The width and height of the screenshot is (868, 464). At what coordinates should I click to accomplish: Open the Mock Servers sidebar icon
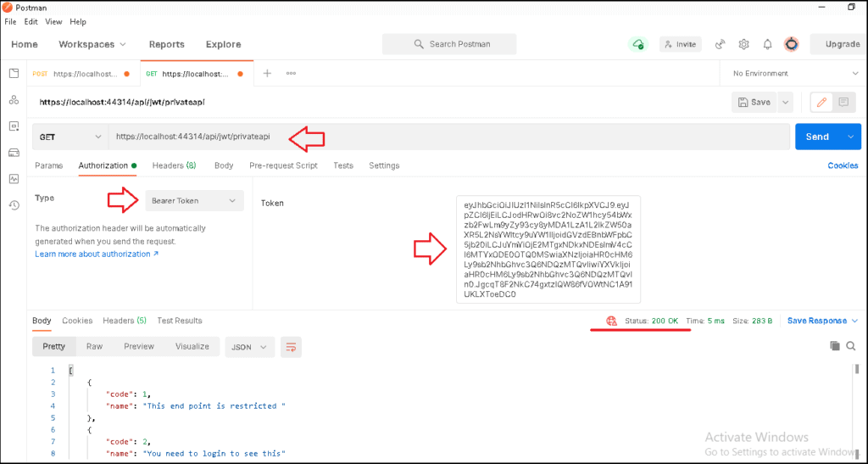pos(14,153)
